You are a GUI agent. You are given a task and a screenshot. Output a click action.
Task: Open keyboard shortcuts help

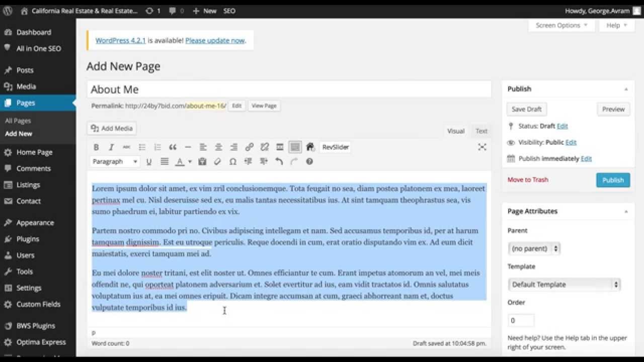(309, 161)
